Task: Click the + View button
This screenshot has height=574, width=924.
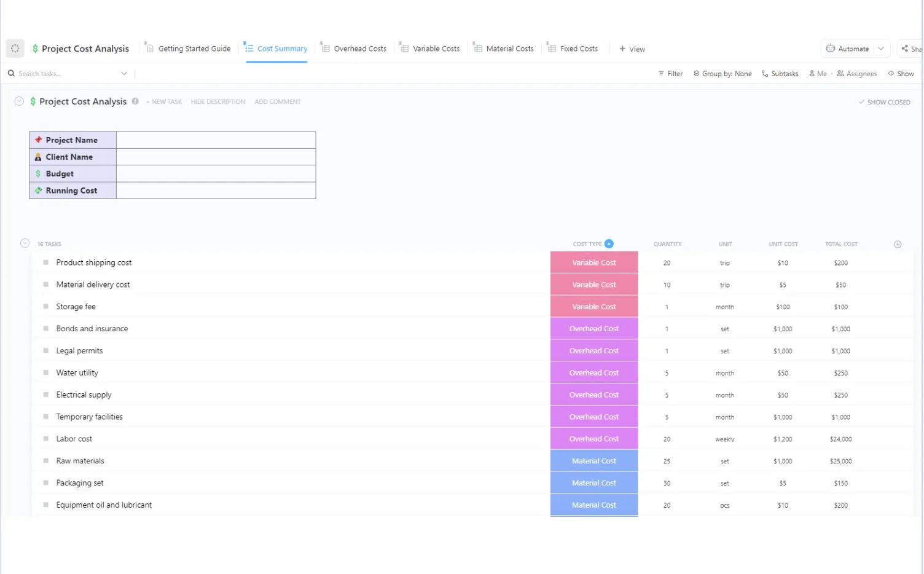Action: point(632,49)
